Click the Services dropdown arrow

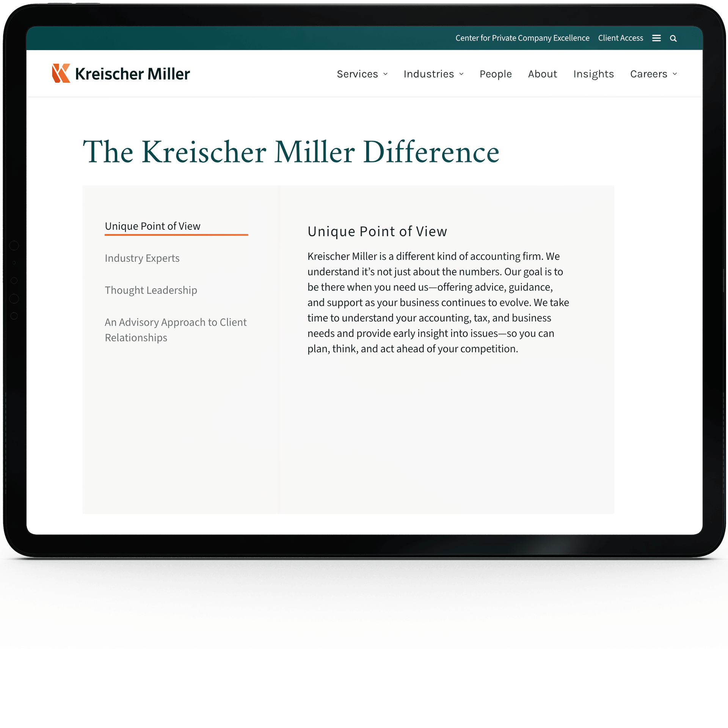[385, 73]
